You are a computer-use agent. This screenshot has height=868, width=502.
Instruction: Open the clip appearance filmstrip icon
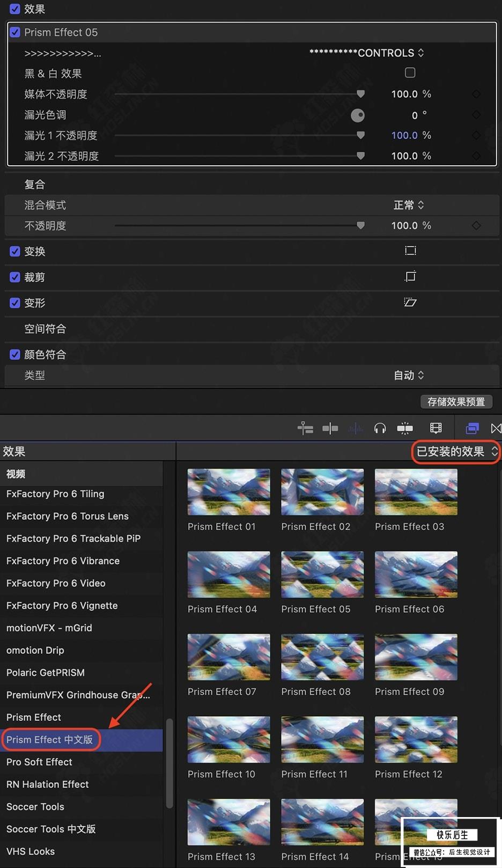pos(435,428)
